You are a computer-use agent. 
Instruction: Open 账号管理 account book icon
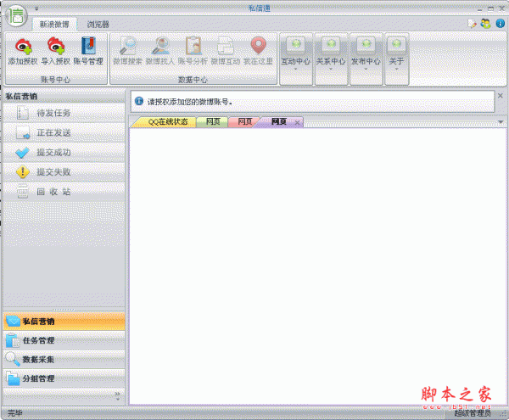click(x=88, y=46)
